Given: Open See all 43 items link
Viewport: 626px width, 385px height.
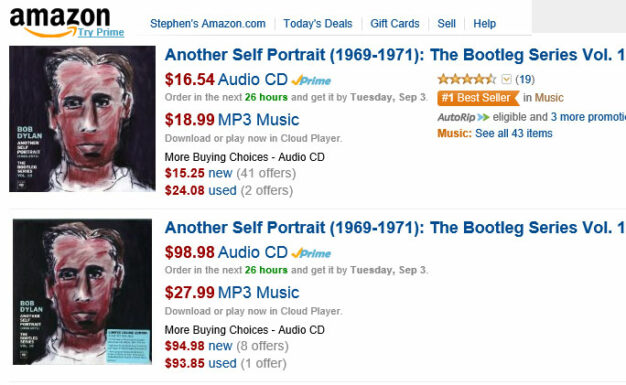Looking at the screenshot, I should 513,133.
